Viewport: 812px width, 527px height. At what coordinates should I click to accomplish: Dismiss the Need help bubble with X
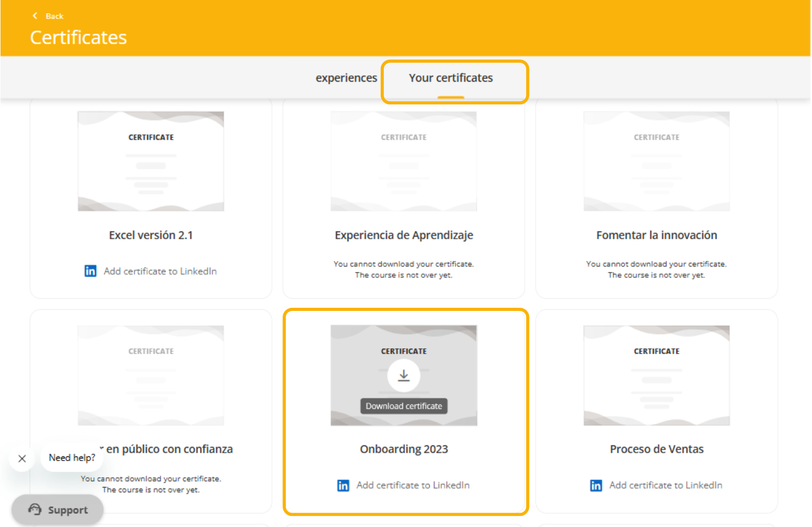tap(22, 458)
